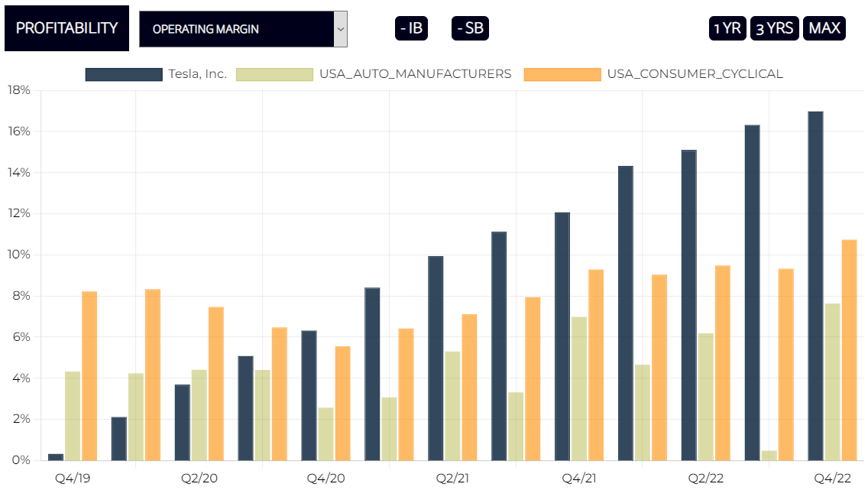Hide the Tesla, Inc. series via legend label
This screenshot has height=500, width=868.
(197, 74)
